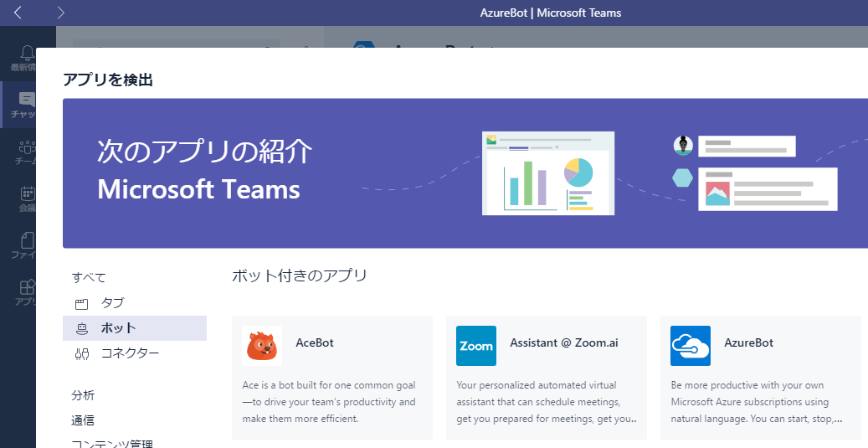
Task: Open the Meetings calendar icon in sidebar
Action: pyautogui.click(x=27, y=193)
